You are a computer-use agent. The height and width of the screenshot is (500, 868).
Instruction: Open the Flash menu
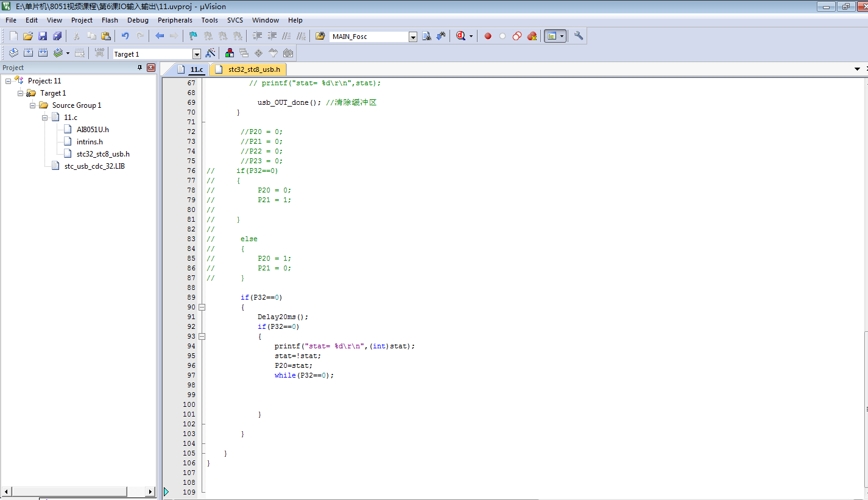(110, 20)
